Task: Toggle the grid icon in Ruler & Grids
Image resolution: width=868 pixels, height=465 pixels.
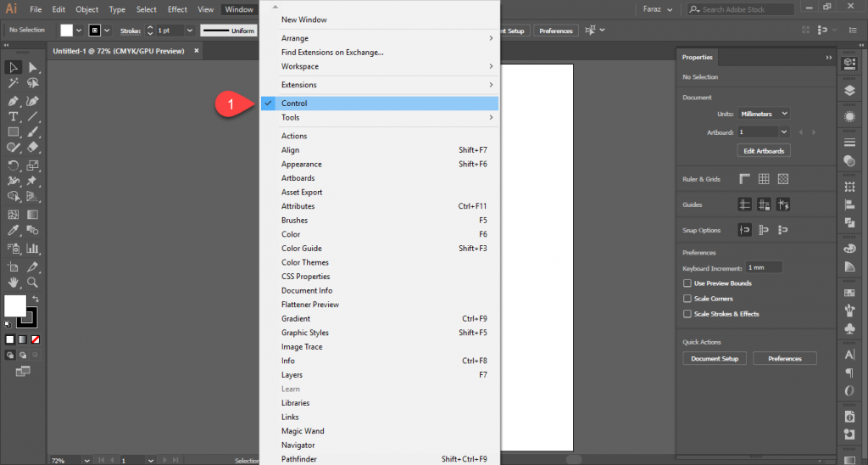Action: tap(764, 178)
